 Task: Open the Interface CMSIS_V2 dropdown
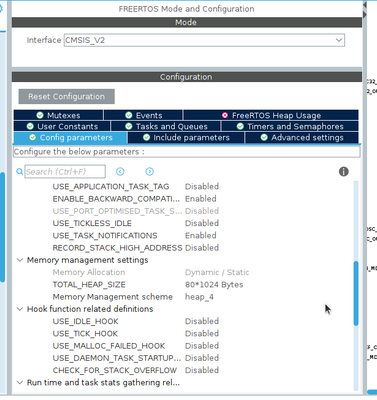[x=204, y=40]
